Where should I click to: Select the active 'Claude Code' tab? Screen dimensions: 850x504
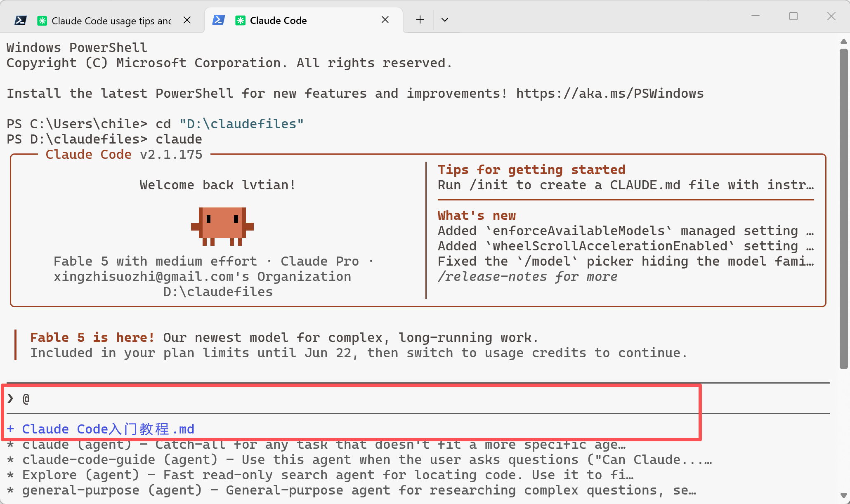pyautogui.click(x=303, y=20)
